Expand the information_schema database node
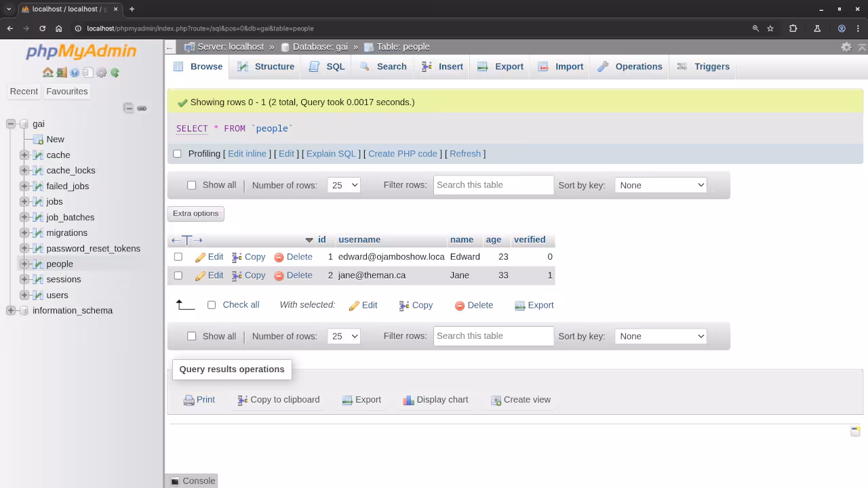This screenshot has width=868, height=488. point(11,310)
